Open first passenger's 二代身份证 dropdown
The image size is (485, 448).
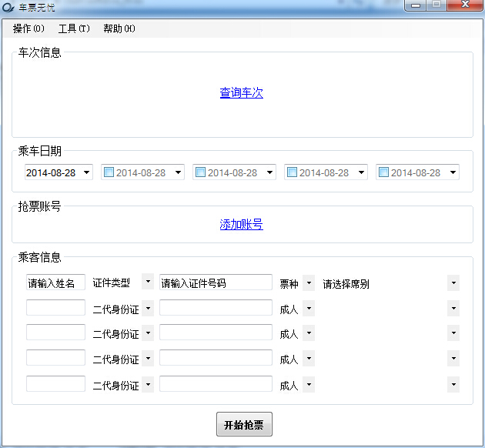tap(148, 308)
